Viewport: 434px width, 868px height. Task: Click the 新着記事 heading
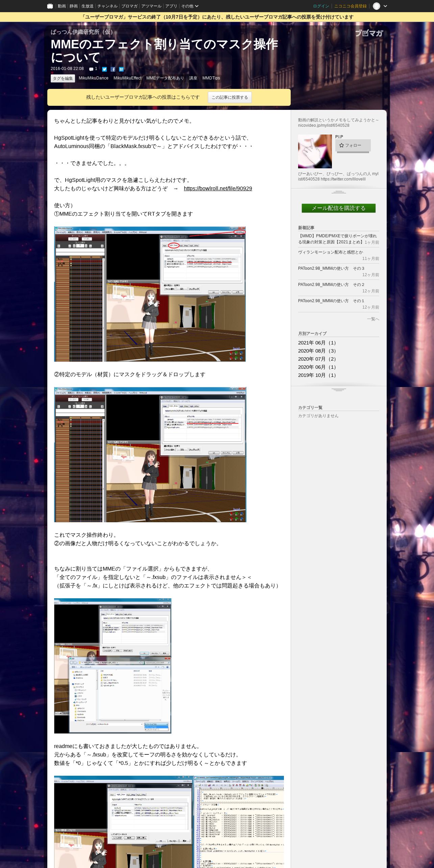pos(306,228)
